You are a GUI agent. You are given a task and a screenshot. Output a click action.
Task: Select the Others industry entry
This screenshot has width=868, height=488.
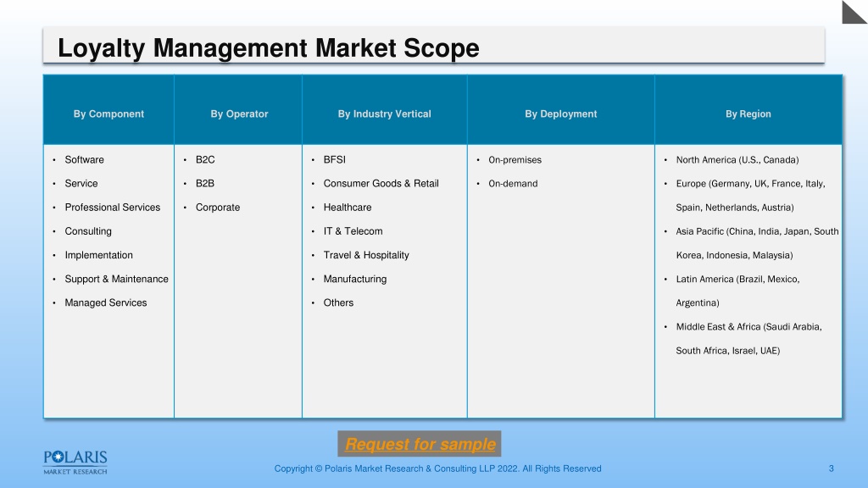coord(338,302)
